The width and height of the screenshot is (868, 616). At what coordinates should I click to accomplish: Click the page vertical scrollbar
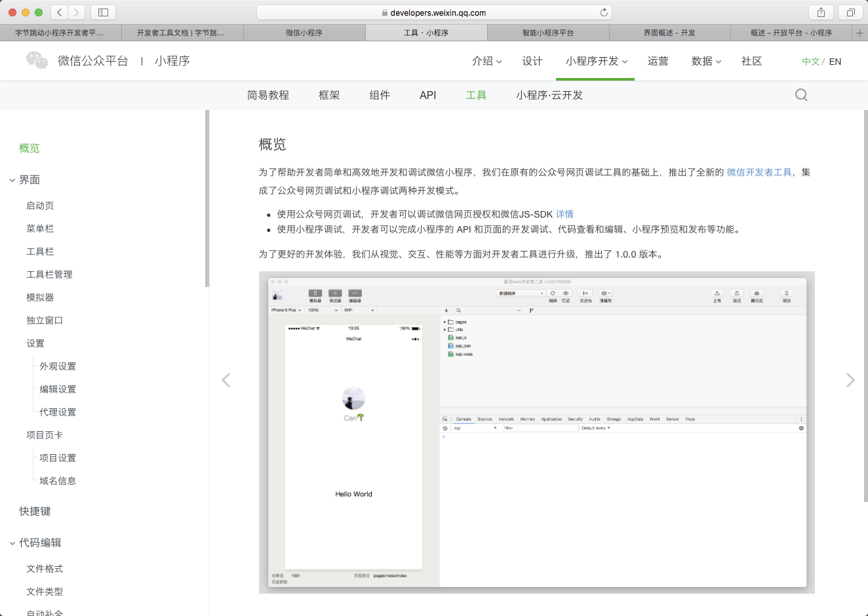[866, 306]
